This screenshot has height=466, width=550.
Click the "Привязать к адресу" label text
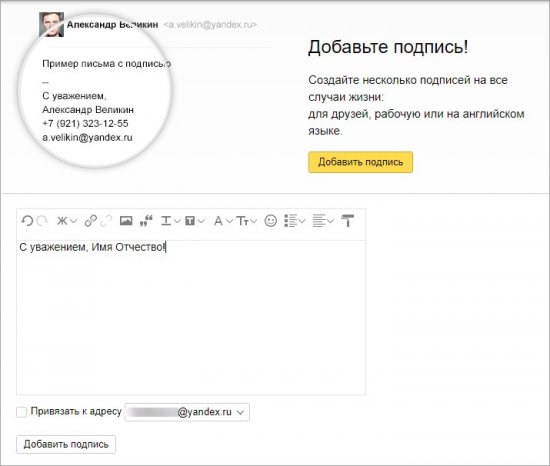coord(76,411)
